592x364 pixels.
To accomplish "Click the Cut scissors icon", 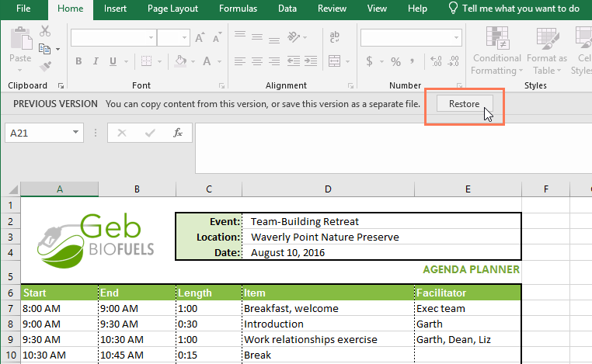I will [45, 31].
